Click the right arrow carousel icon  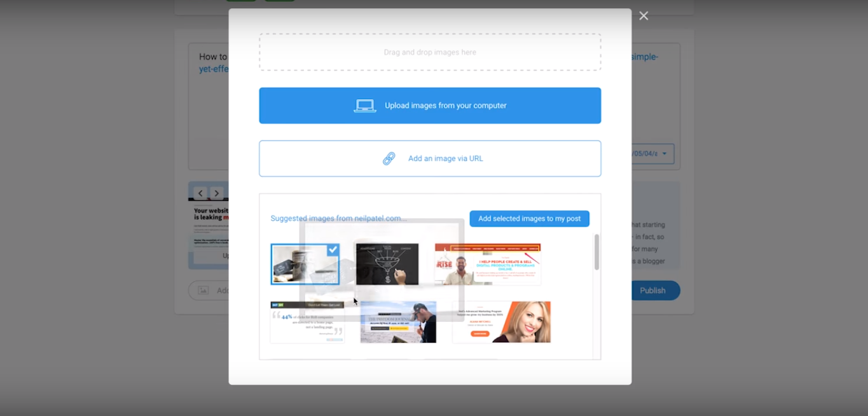216,192
